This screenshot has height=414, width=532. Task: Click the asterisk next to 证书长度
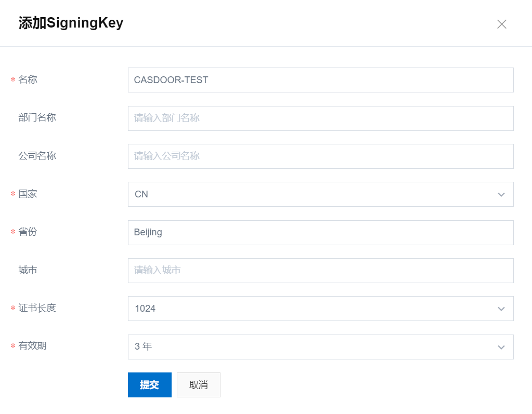[x=12, y=308]
